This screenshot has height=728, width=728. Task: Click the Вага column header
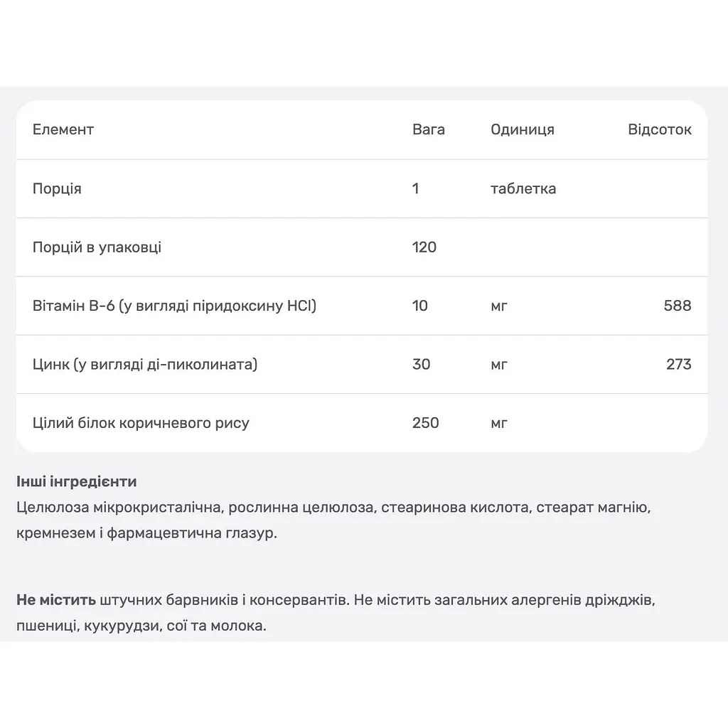tap(429, 129)
